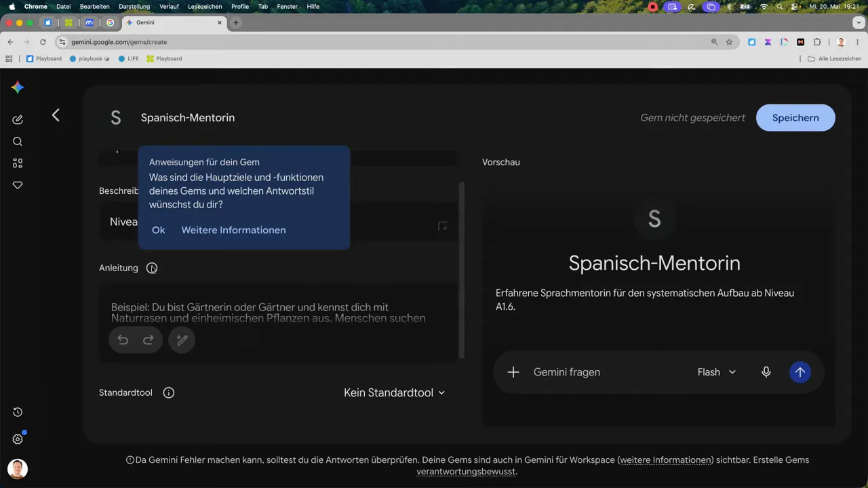Viewport: 868px width, 488px height.
Task: Click the Wi-Fi icon in menu bar
Action: [764, 7]
